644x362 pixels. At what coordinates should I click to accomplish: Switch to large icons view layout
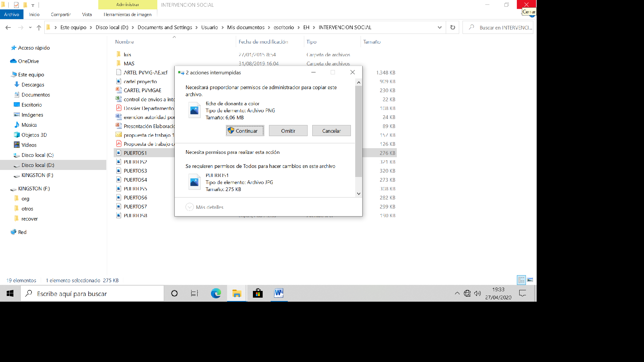[x=530, y=280]
